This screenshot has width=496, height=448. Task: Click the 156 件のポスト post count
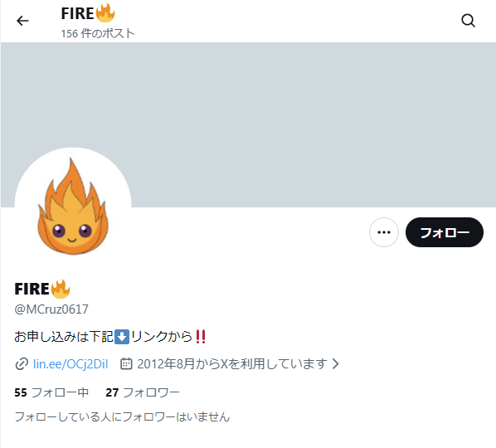pyautogui.click(x=98, y=33)
